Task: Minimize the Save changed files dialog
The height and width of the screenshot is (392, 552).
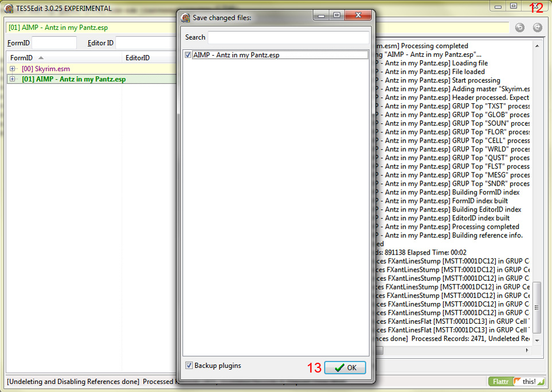Action: 320,15
